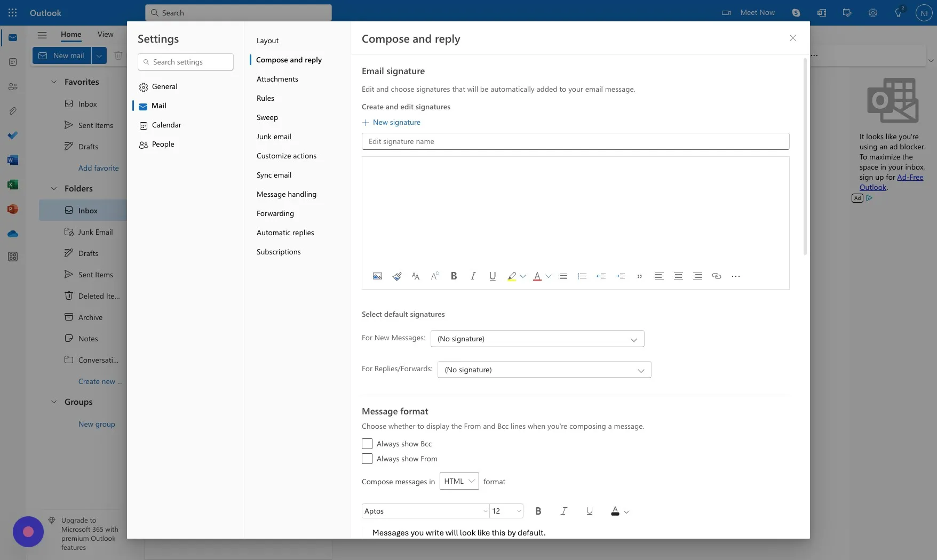This screenshot has width=937, height=560.
Task: Open For New Messages signature dropdown
Action: pyautogui.click(x=537, y=339)
